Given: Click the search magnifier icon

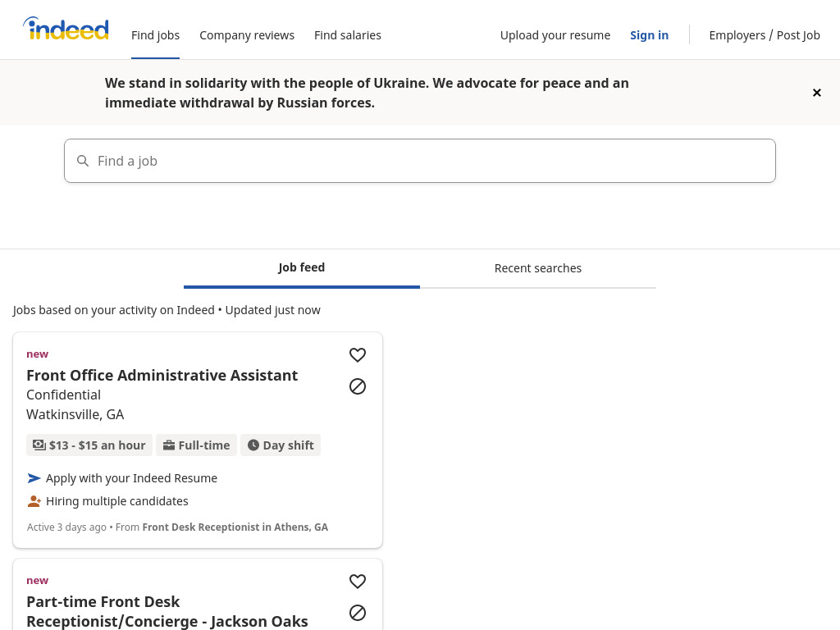Looking at the screenshot, I should [83, 161].
